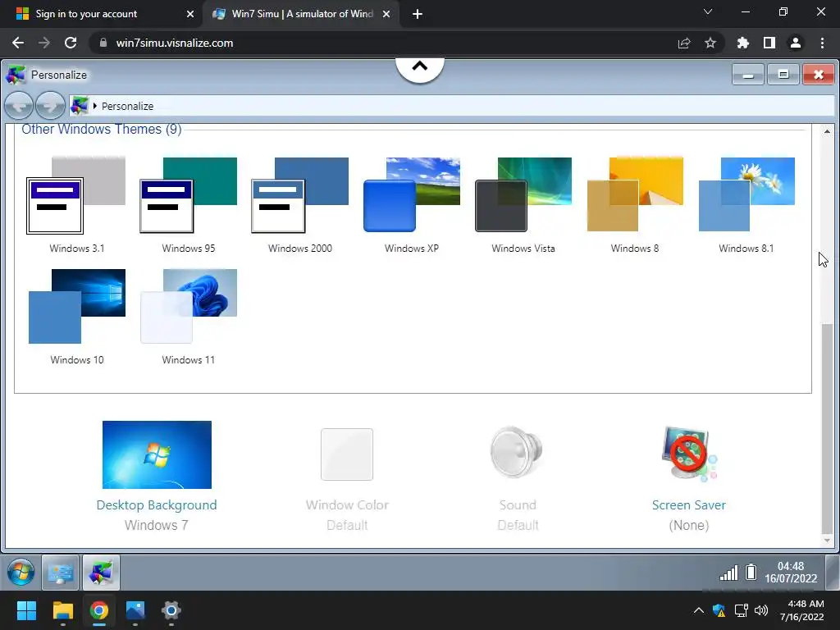This screenshot has width=840, height=630.
Task: Select the Windows Vista theme
Action: point(523,195)
